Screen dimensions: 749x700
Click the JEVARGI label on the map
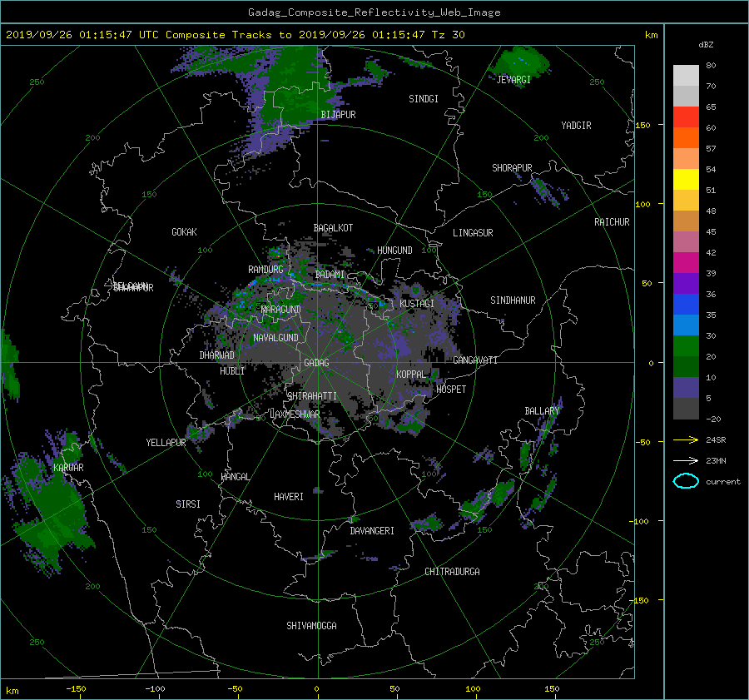pos(513,80)
